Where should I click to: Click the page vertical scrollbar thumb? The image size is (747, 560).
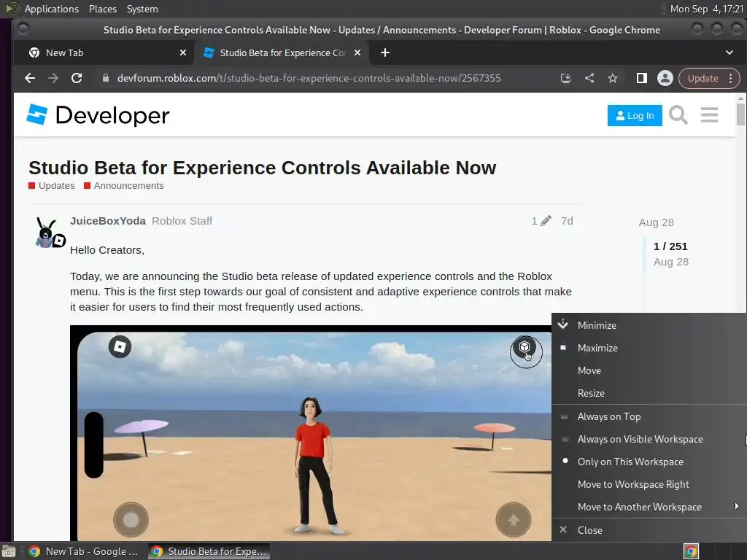[x=740, y=113]
